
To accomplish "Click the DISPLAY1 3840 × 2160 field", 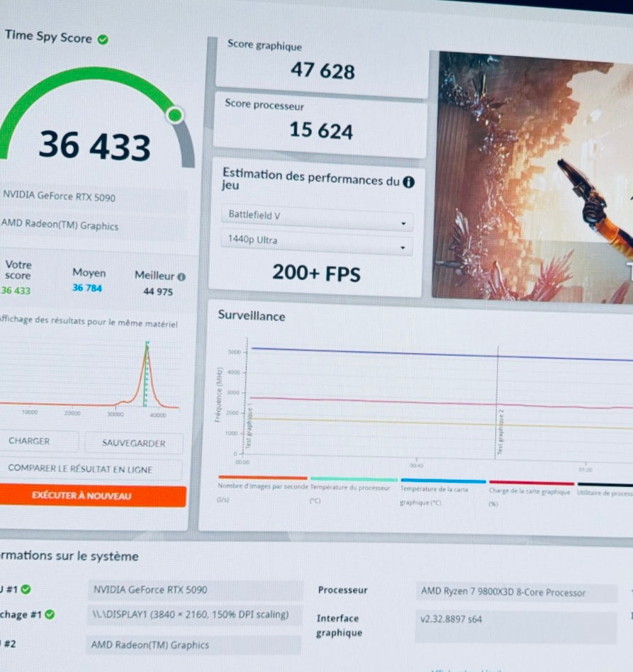I will [195, 615].
